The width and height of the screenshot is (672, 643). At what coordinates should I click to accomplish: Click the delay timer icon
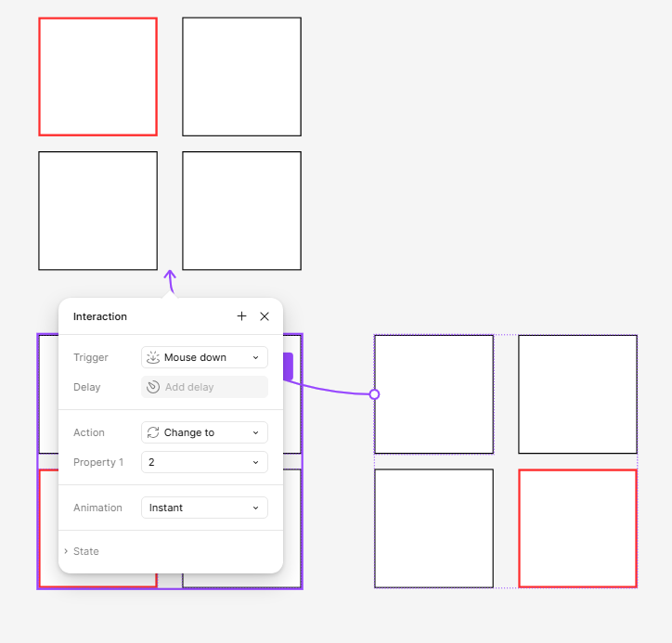(x=153, y=387)
